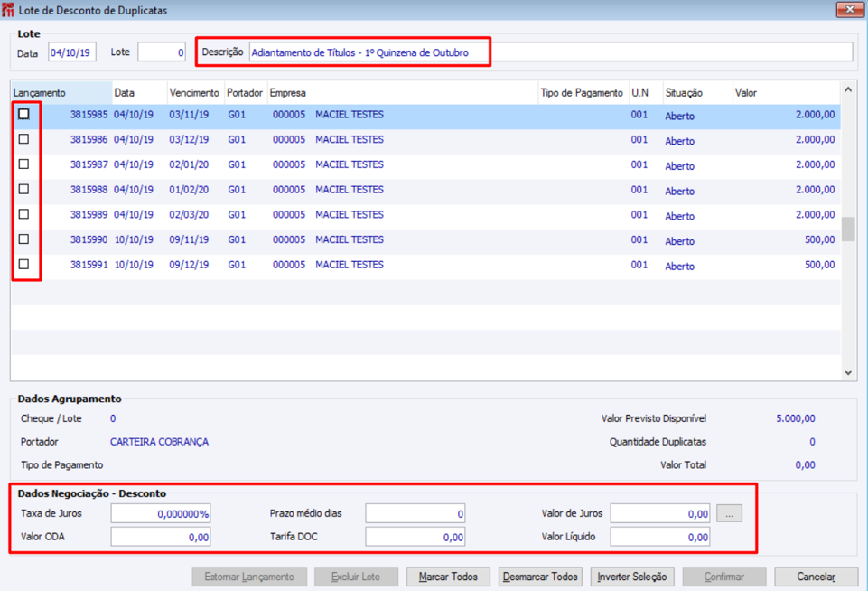Click the Confirmar button
Viewport: 868px width, 591px height.
[724, 577]
